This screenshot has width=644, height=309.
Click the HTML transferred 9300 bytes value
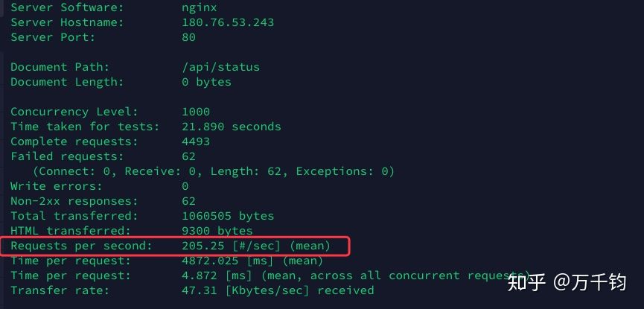point(217,231)
